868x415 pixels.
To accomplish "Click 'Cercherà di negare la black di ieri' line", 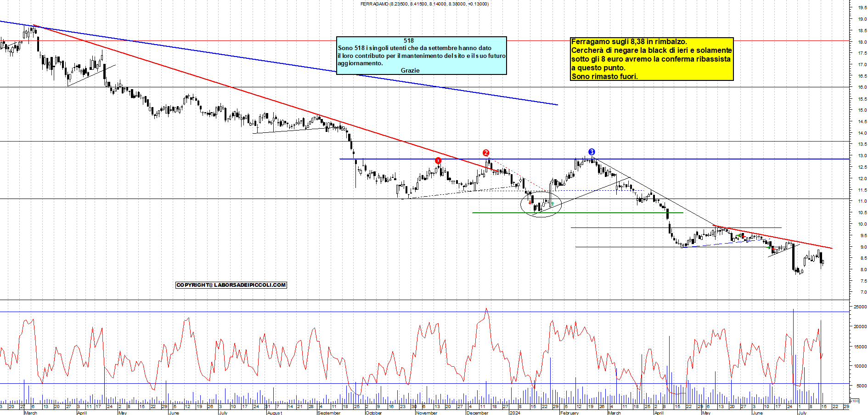I will (651, 50).
